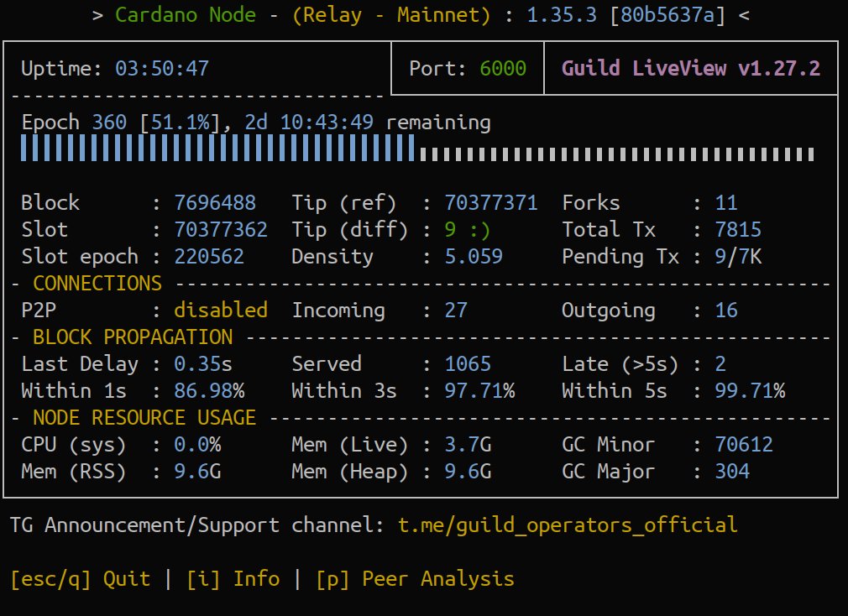Select the Port value 6000

pyautogui.click(x=502, y=69)
